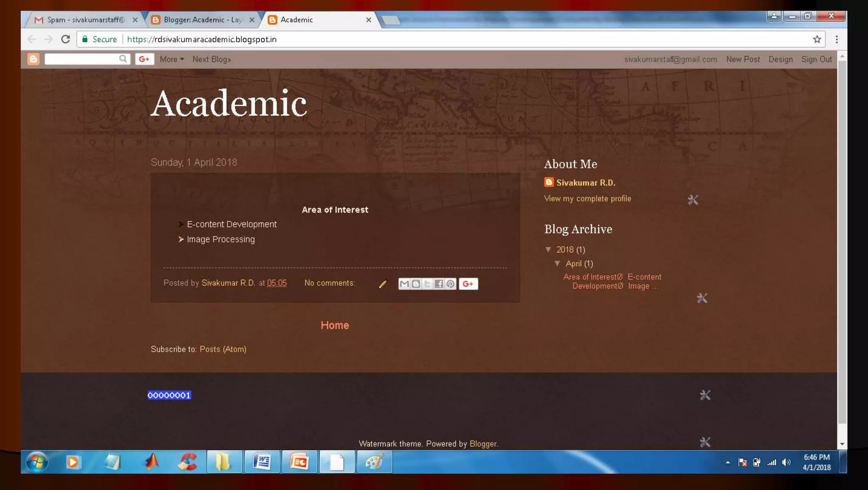
Task: Click the BlogThis share icon
Action: 416,284
